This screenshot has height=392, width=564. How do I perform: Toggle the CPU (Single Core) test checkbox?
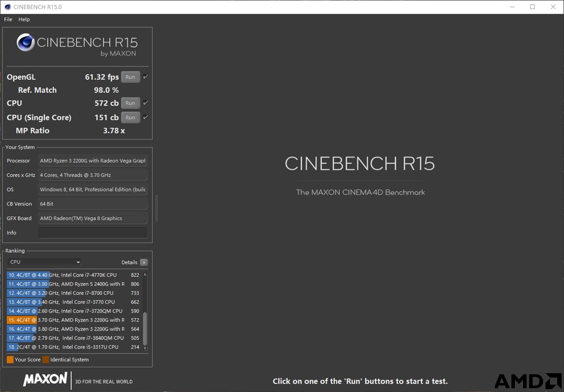(x=145, y=118)
